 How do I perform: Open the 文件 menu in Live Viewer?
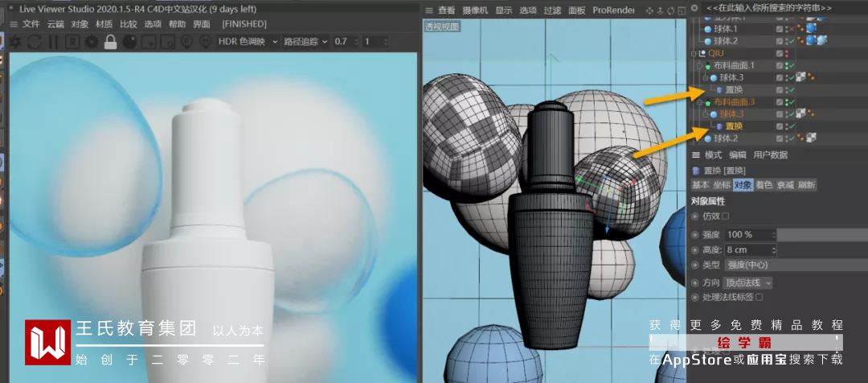[x=31, y=24]
